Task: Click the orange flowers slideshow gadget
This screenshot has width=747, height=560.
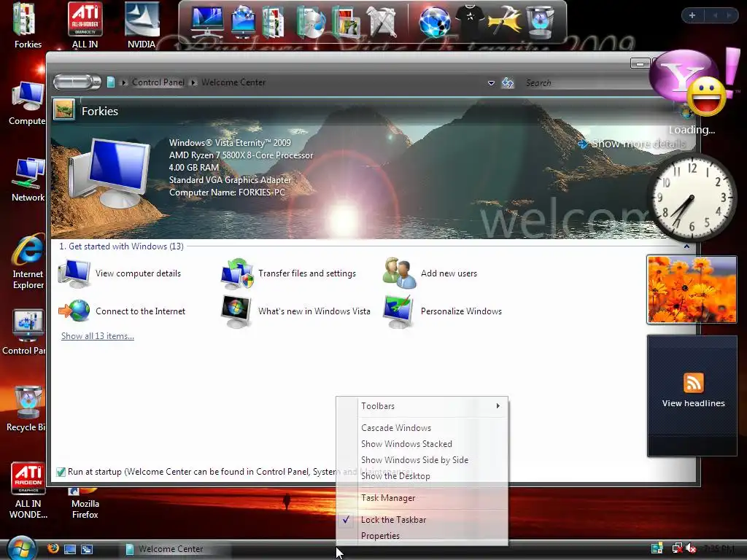Action: (692, 289)
